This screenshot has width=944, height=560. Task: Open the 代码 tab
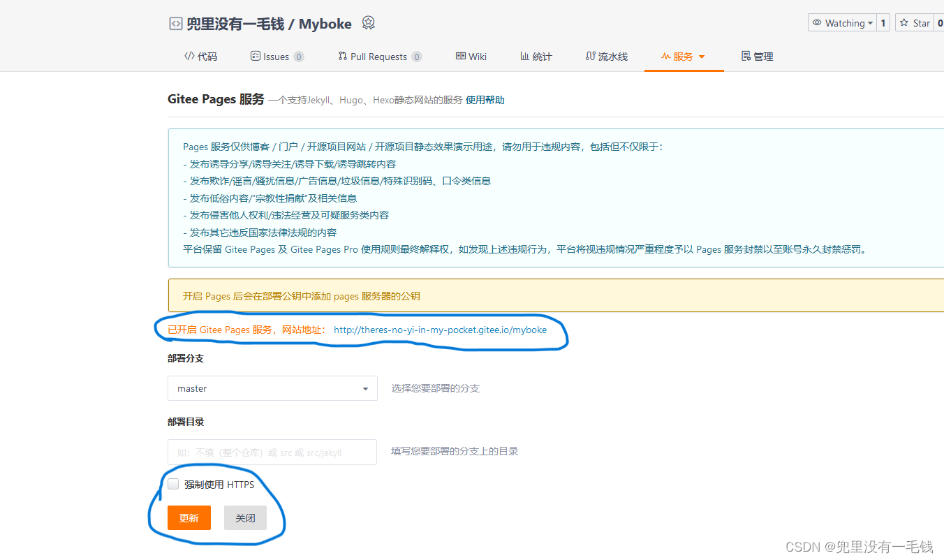click(201, 57)
